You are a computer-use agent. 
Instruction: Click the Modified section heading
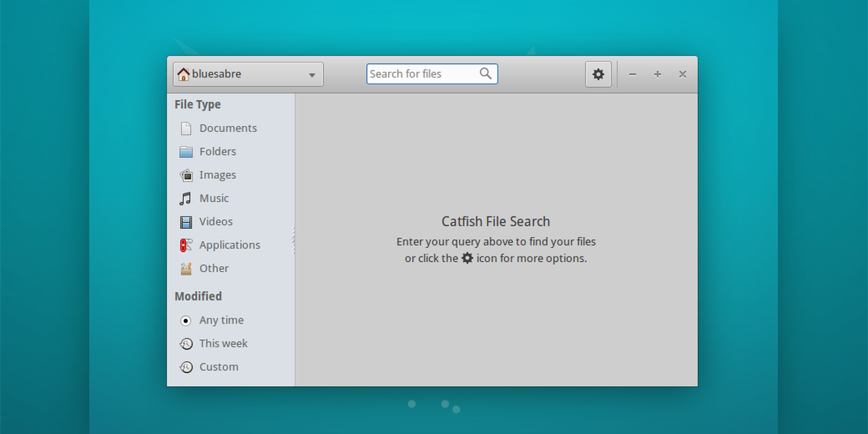point(198,296)
